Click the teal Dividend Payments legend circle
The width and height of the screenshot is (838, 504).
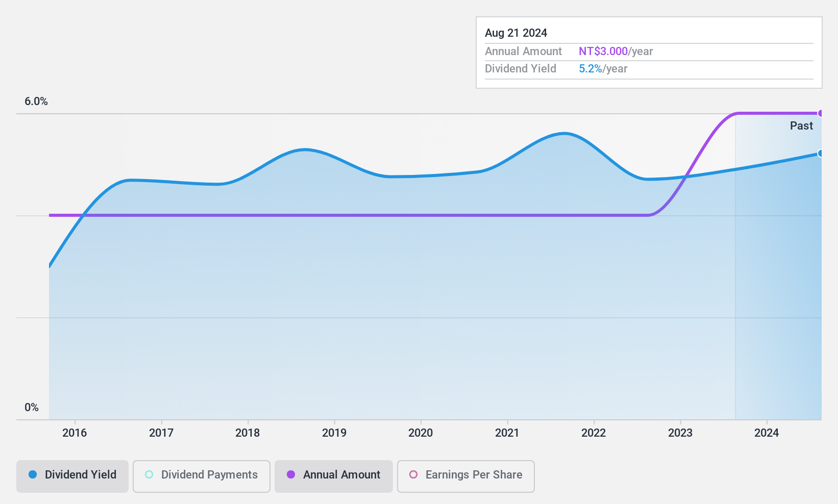(x=149, y=474)
